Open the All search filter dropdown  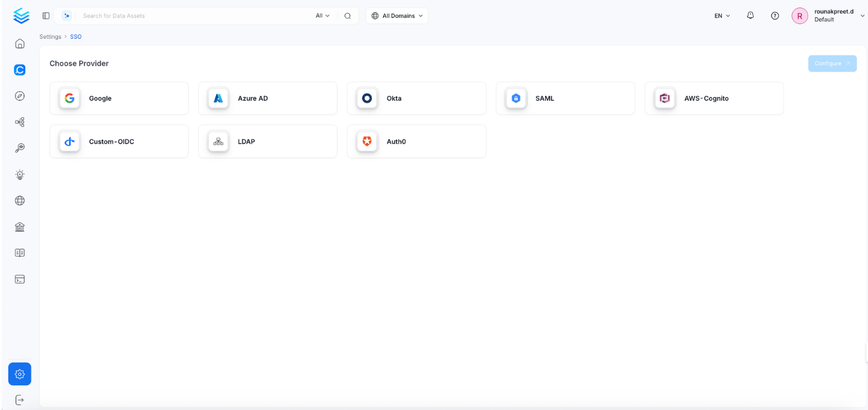pyautogui.click(x=323, y=16)
